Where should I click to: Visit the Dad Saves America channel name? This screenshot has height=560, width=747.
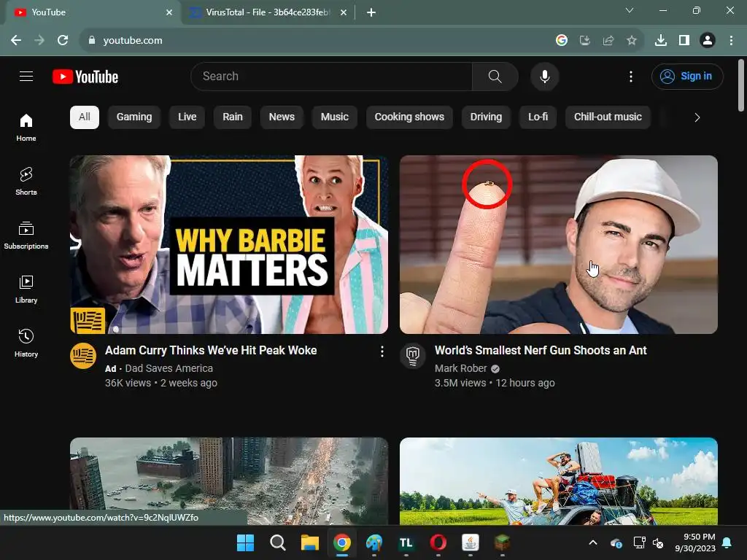[169, 368]
